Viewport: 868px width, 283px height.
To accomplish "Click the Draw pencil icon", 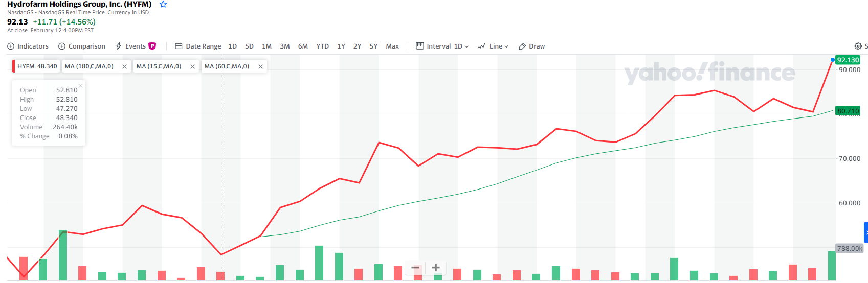I will [x=522, y=46].
